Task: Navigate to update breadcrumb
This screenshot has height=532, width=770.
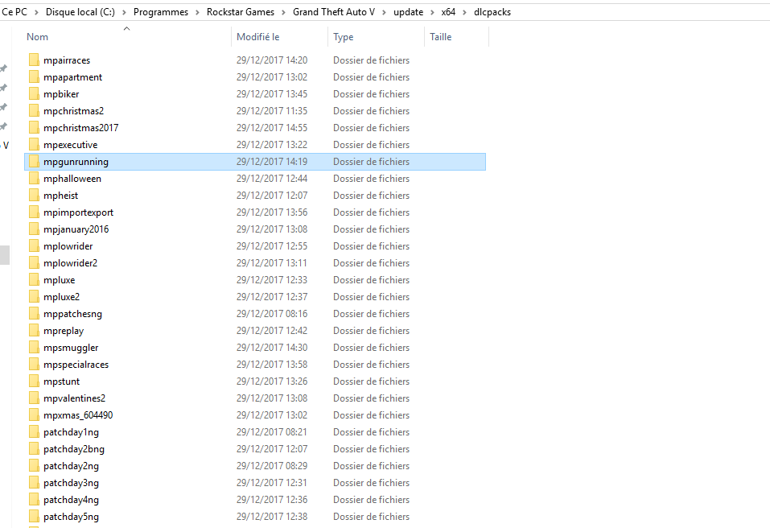Action: pos(408,12)
